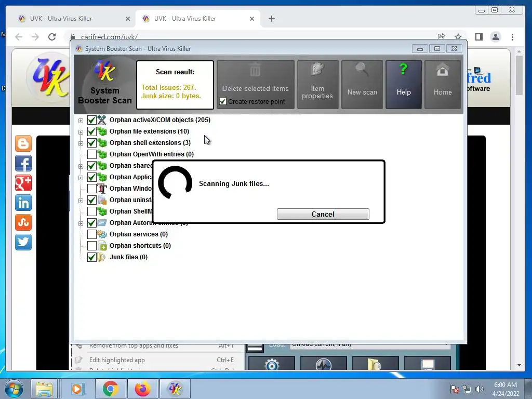Screen dimensions: 532x399
Task: Open Windows Start menu
Action: pyautogui.click(x=14, y=389)
